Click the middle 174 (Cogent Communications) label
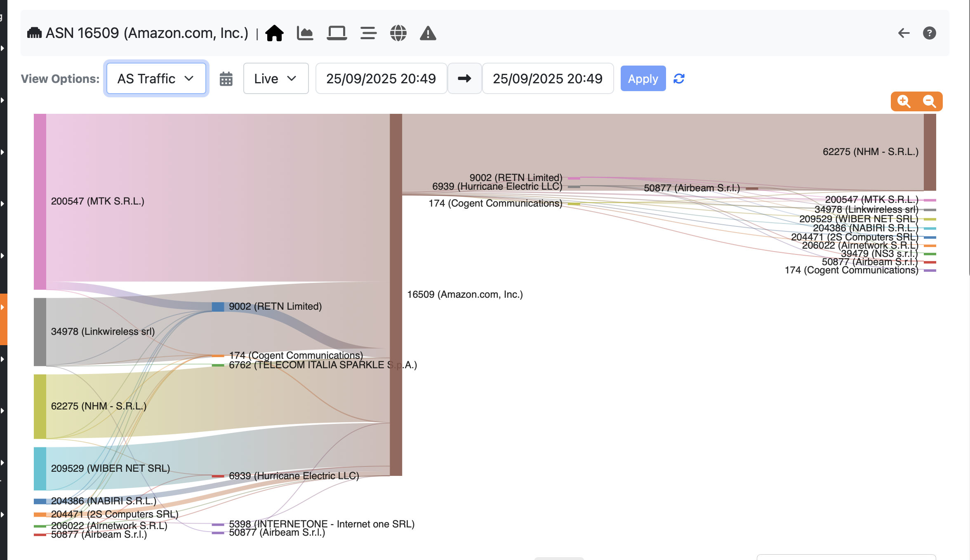 pyautogui.click(x=296, y=355)
